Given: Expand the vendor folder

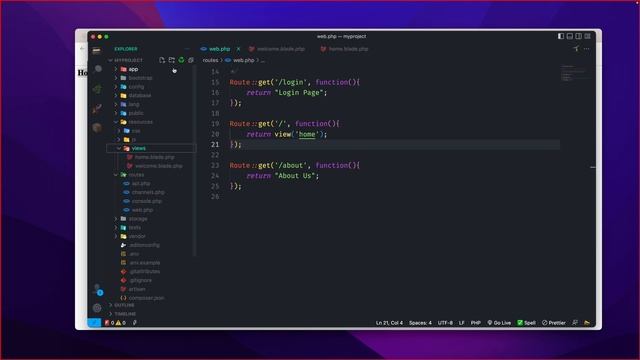Looking at the screenshot, I should [x=137, y=236].
